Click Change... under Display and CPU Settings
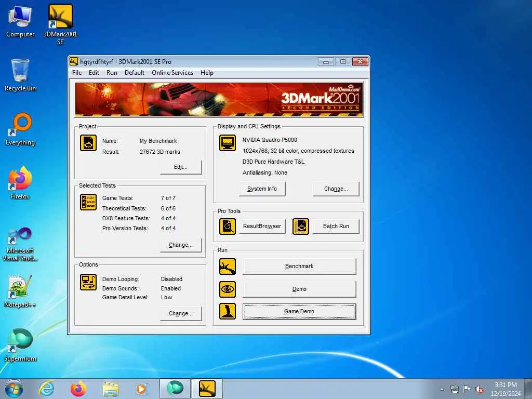 [x=336, y=189]
